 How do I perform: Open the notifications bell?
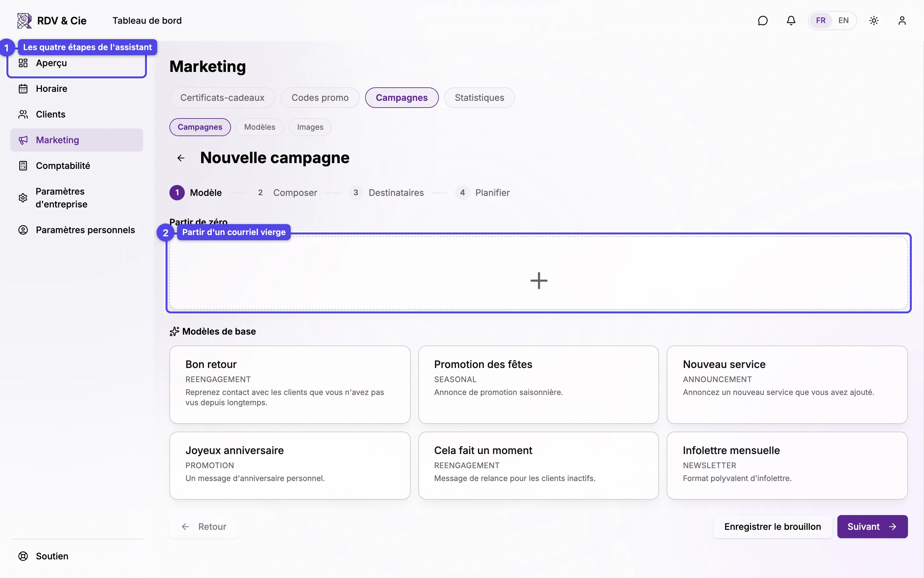pyautogui.click(x=791, y=21)
